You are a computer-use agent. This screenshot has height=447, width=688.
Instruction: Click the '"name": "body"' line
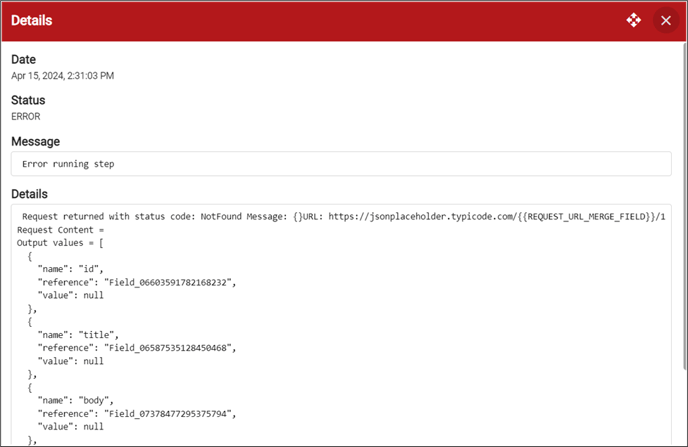[x=75, y=401]
